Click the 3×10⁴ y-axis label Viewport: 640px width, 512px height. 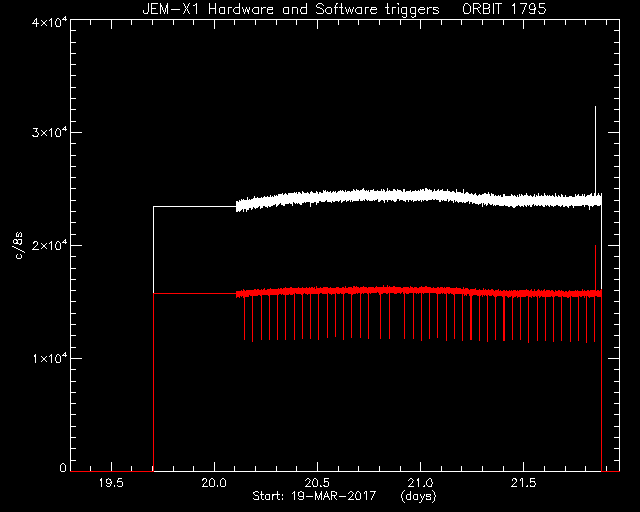coord(49,132)
